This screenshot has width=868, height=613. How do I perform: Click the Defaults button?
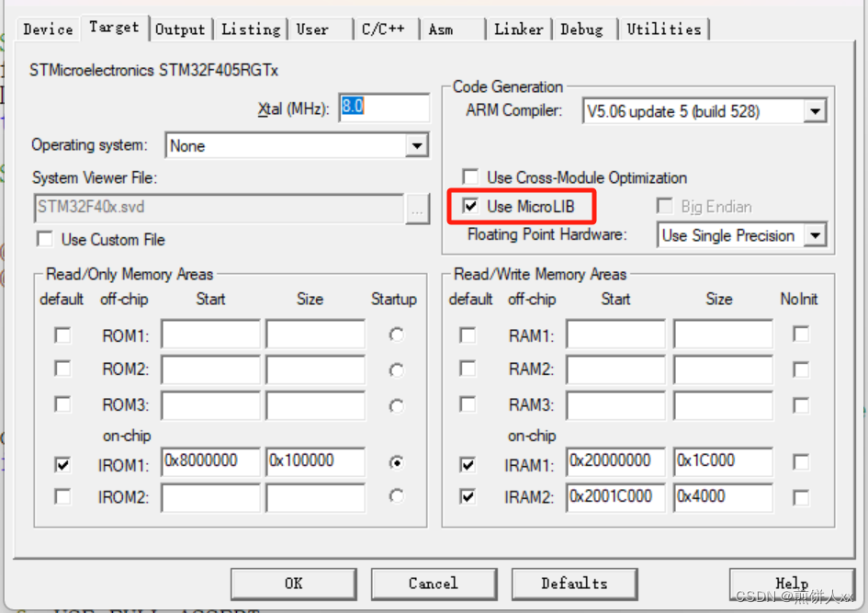[x=575, y=584]
